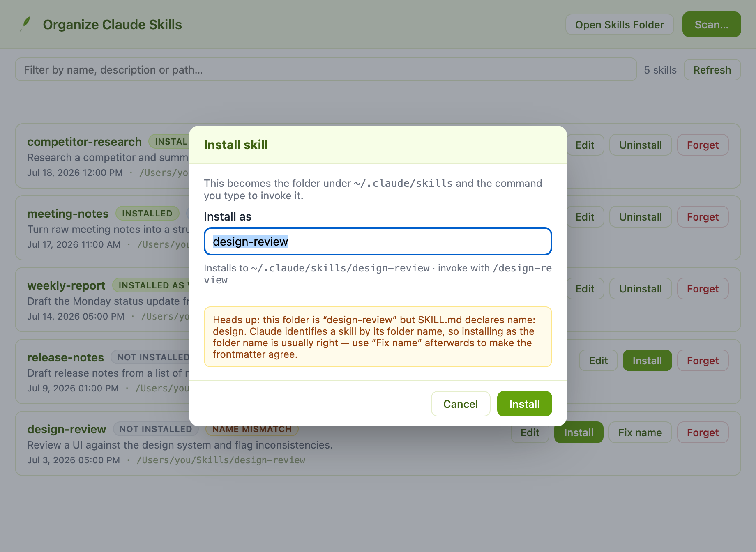The width and height of the screenshot is (756, 552).
Task: Uninstall the meeting-notes skill
Action: [641, 217]
